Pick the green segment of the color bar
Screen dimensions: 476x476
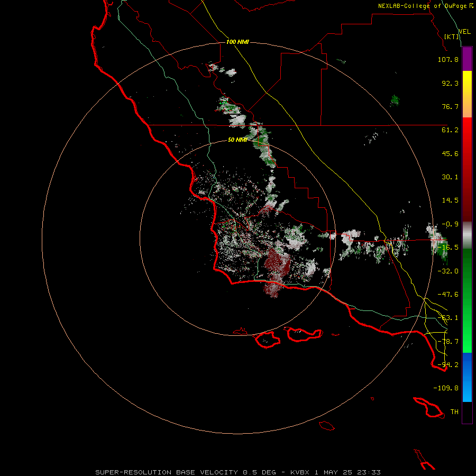pos(467,300)
